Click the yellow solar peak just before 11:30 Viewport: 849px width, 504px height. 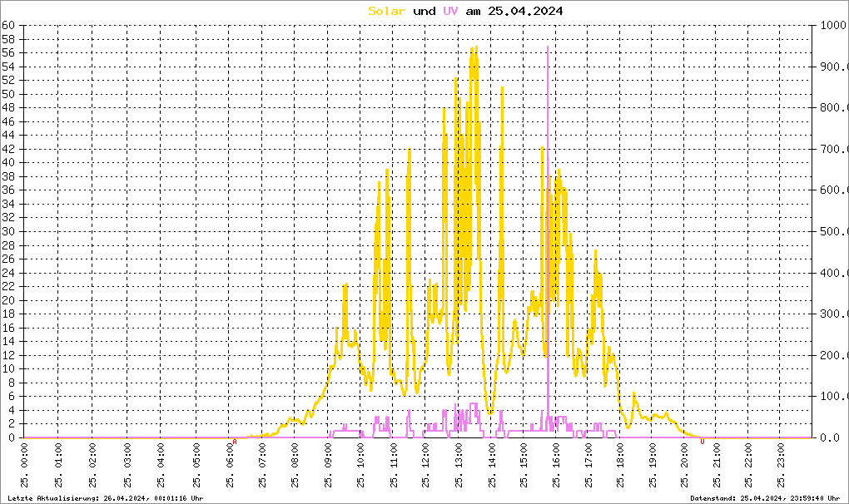pyautogui.click(x=409, y=151)
